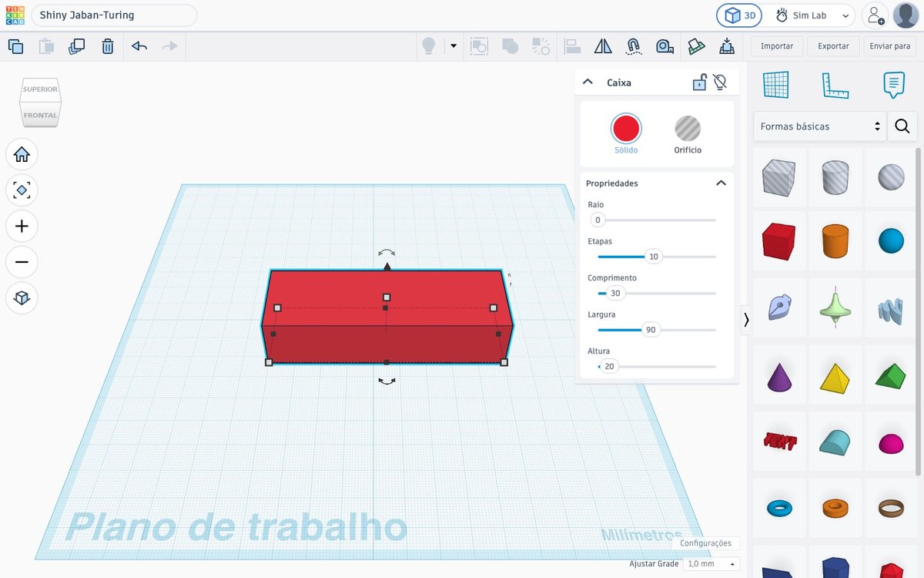Click the Largura slider value 90
924x578 pixels.
651,330
